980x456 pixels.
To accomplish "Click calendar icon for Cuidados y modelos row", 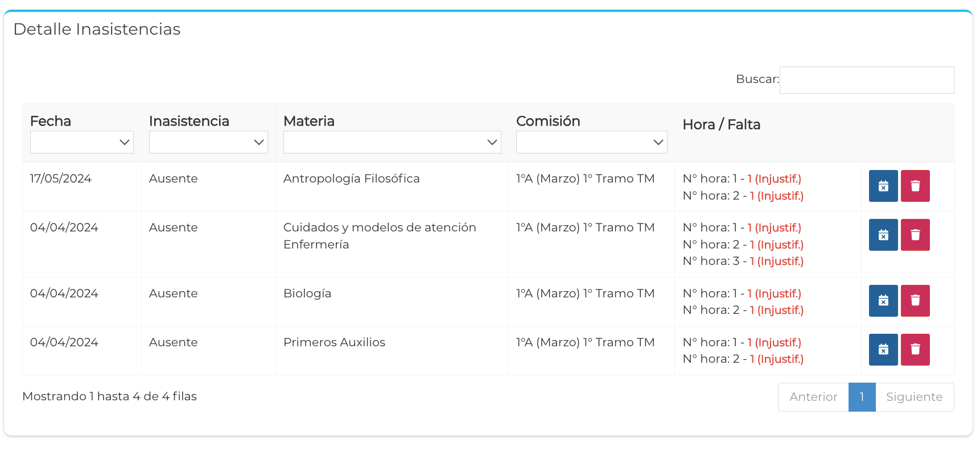I will (883, 235).
